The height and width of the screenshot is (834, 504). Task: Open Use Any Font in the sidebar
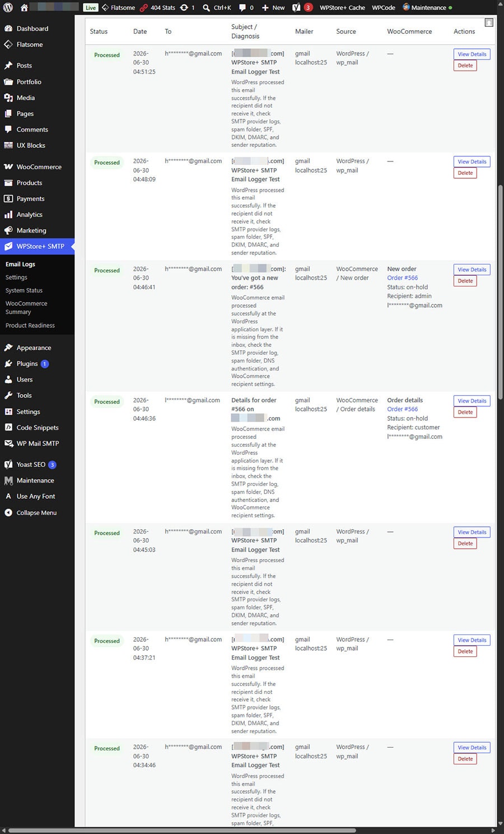pos(37,497)
